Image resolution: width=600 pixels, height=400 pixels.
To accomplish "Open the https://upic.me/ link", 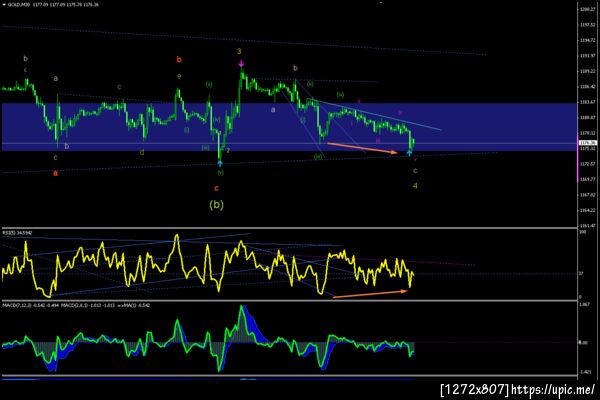I will click(552, 390).
